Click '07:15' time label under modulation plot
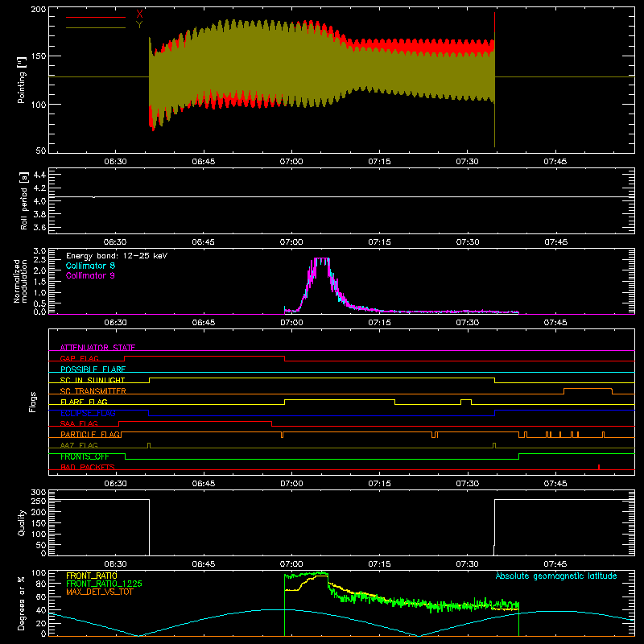 (379, 323)
